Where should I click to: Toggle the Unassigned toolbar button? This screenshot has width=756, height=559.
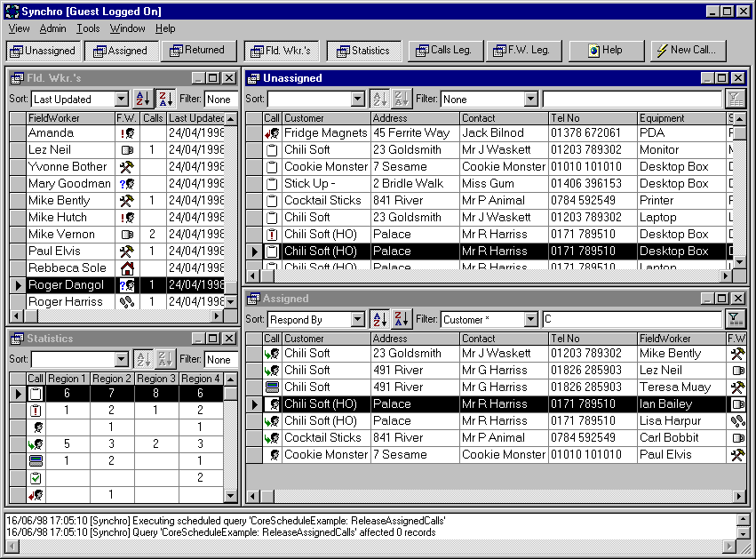click(x=44, y=51)
